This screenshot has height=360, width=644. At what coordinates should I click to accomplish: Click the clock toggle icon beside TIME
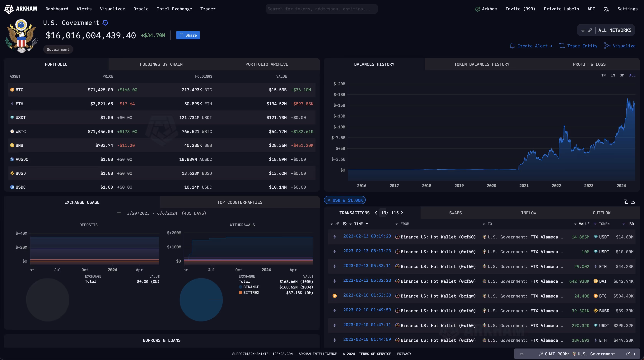pyautogui.click(x=345, y=224)
